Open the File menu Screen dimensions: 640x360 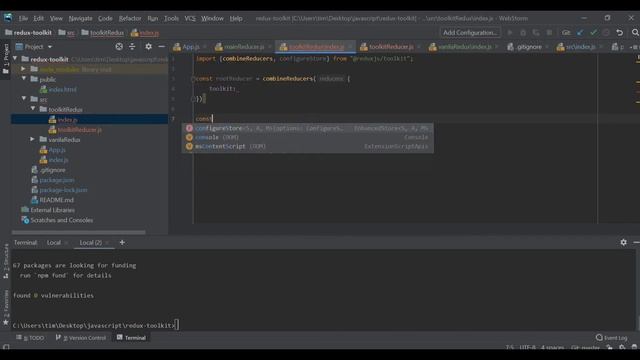click(23, 18)
